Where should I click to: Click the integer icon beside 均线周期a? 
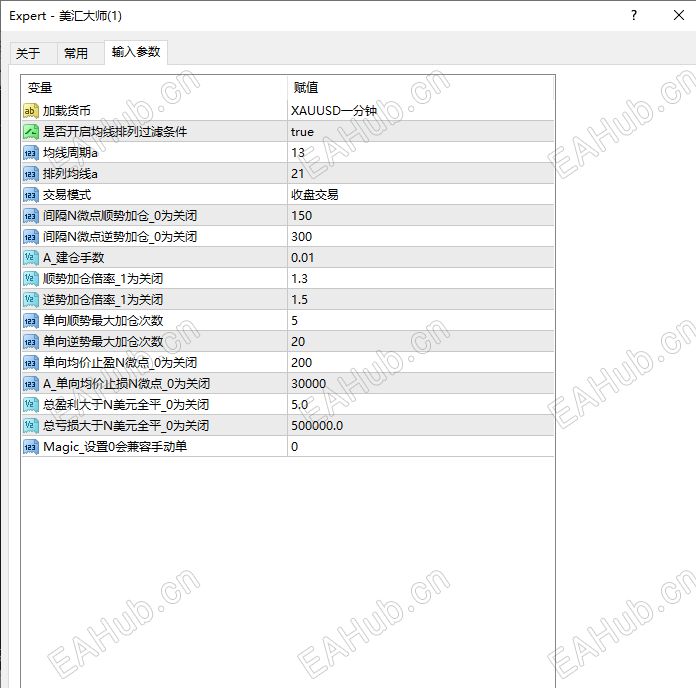pos(31,153)
